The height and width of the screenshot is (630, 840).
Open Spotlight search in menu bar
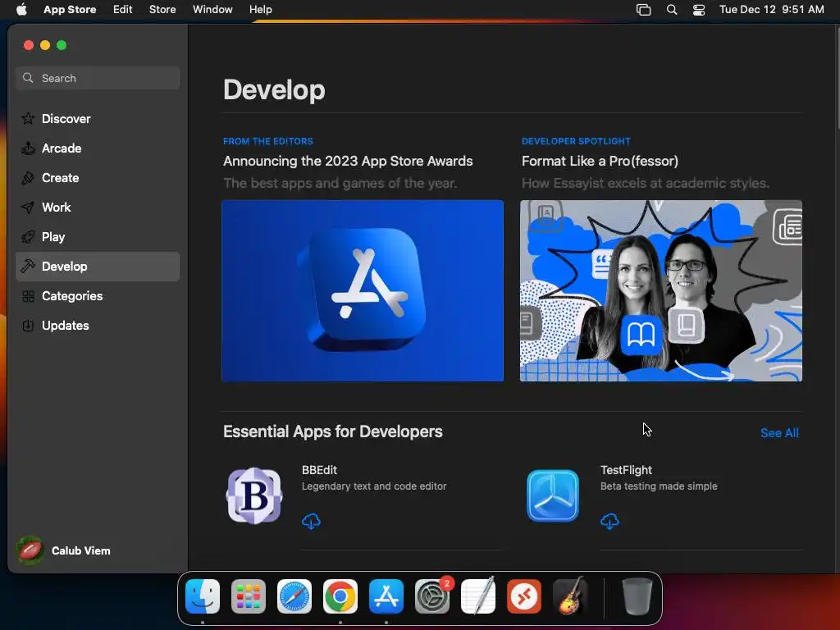point(672,10)
